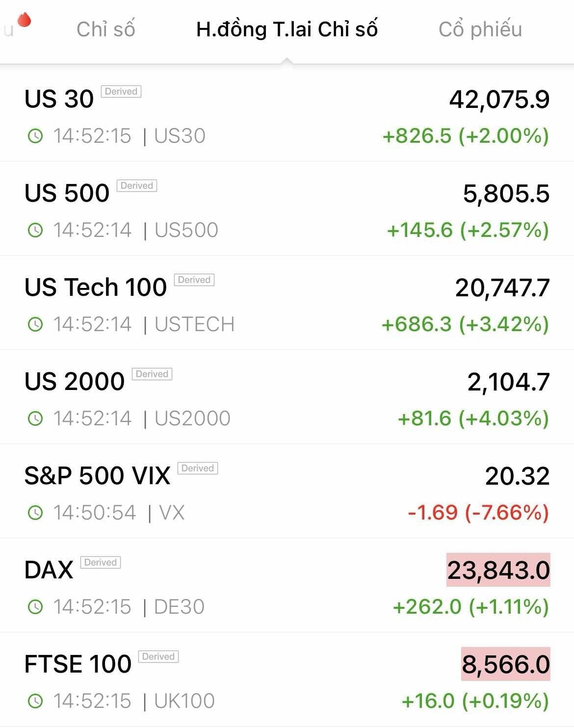Switch to the Chỉ số tab

tap(105, 29)
